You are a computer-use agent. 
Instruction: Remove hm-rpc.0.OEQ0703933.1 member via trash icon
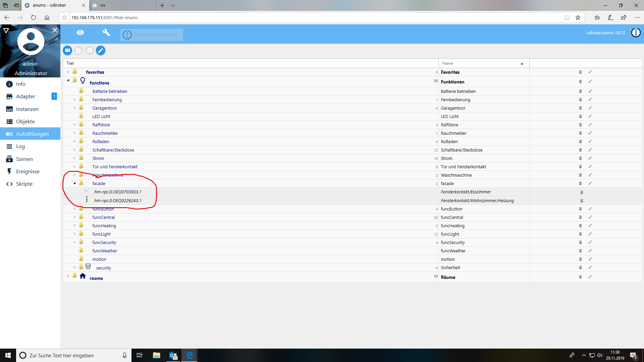[582, 192]
